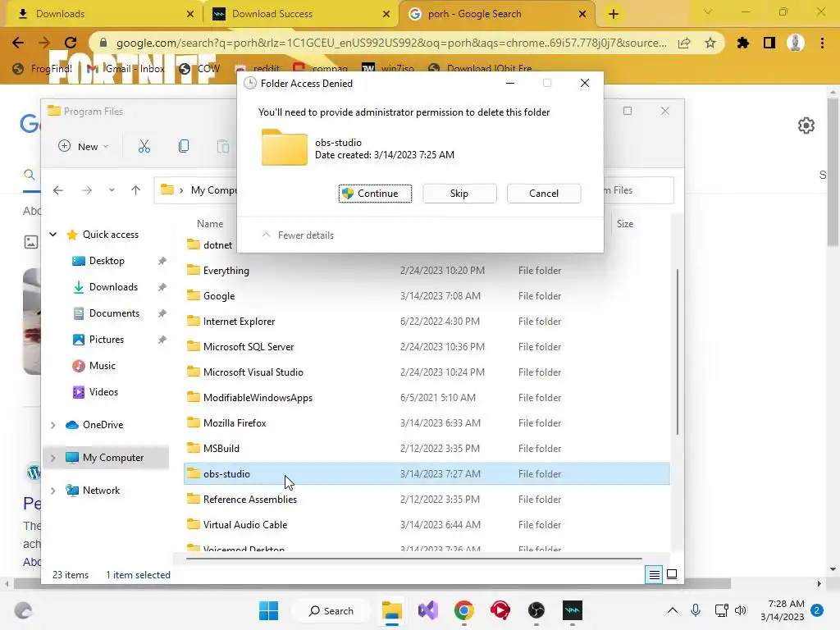This screenshot has width=840, height=630.
Task: Open the Download IObit bookmark
Action: 480,69
